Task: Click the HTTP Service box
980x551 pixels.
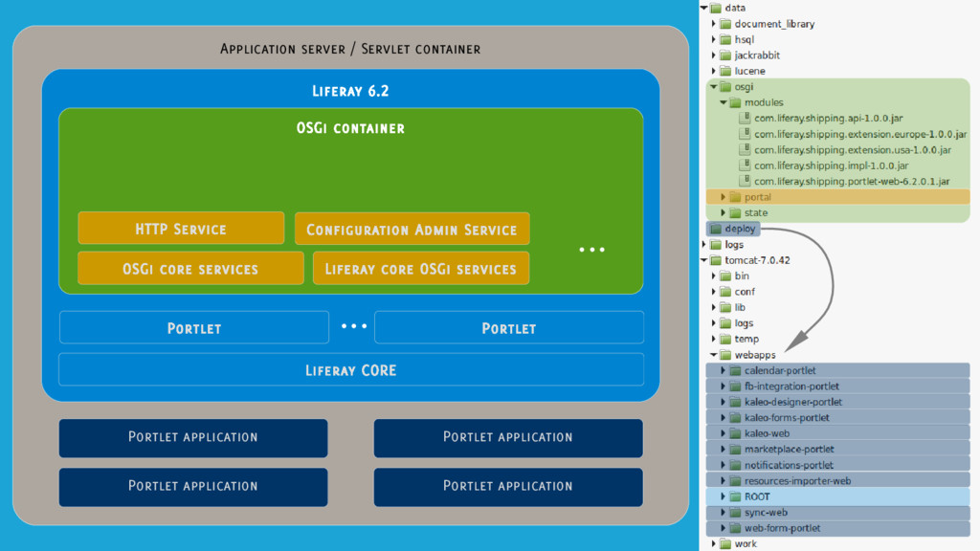Action: coord(181,229)
